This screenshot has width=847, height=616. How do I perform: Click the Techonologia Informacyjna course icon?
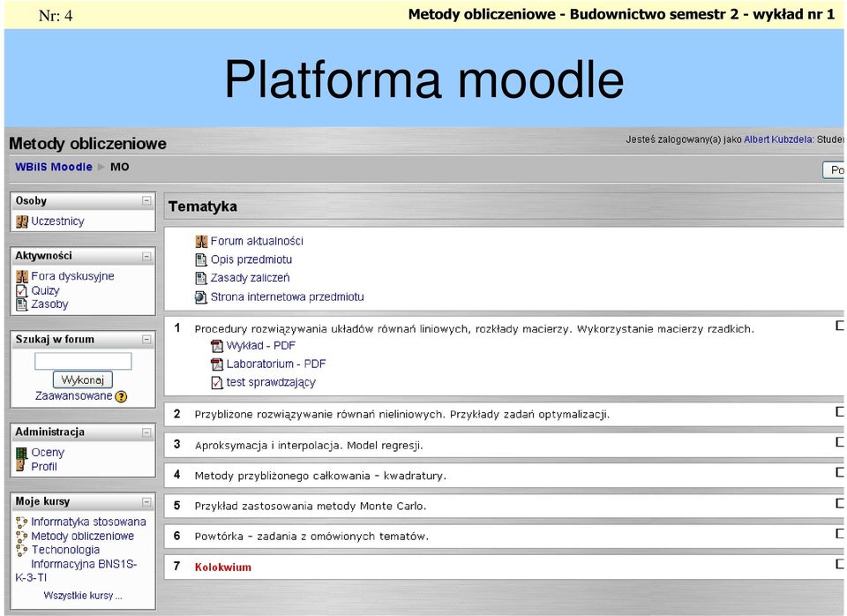tap(21, 550)
